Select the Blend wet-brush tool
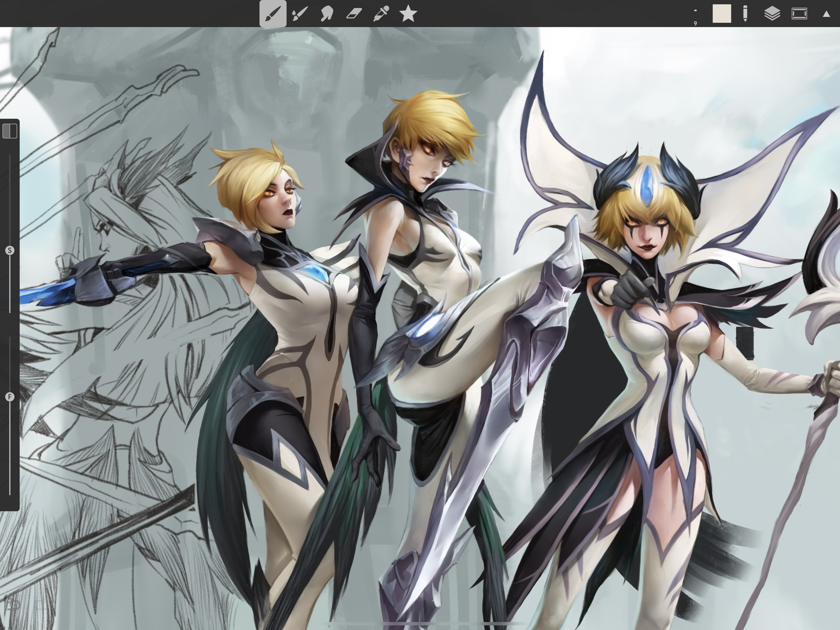This screenshot has height=630, width=840. click(300, 14)
